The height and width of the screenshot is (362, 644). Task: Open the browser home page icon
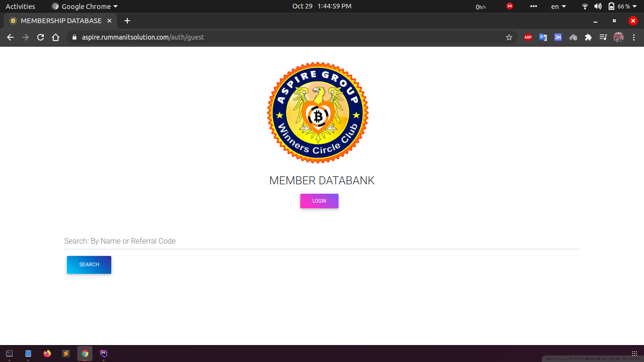56,37
